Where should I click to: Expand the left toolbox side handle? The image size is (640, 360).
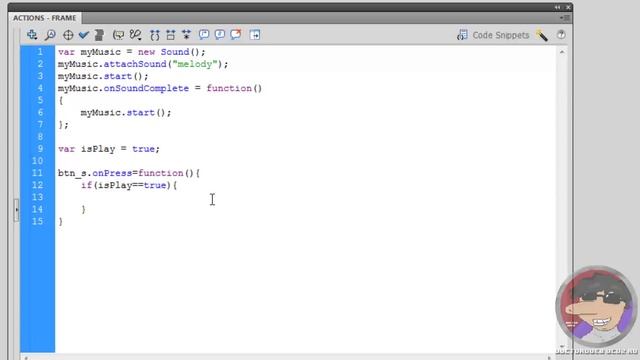pyautogui.click(x=16, y=210)
